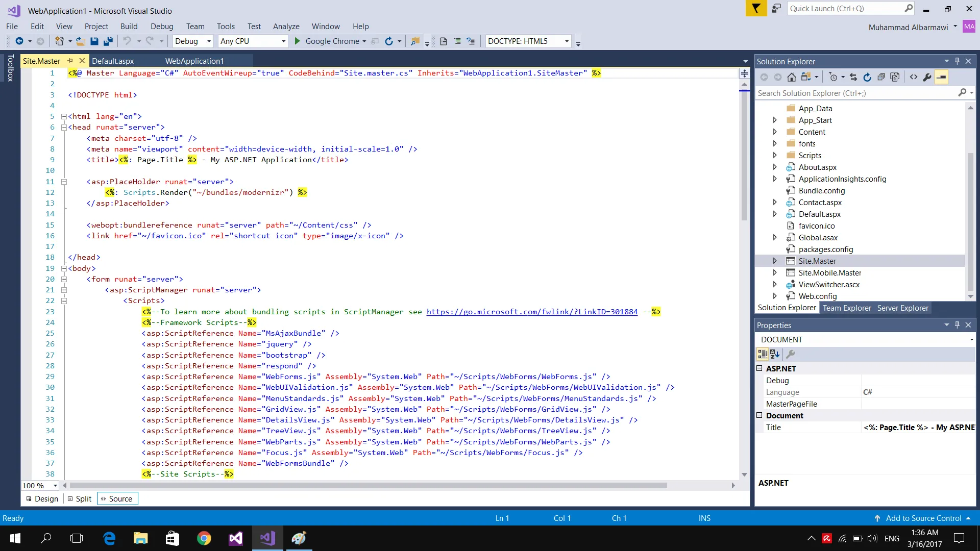Open DOCTYPE: HTML5 schema dropdown

coord(567,41)
